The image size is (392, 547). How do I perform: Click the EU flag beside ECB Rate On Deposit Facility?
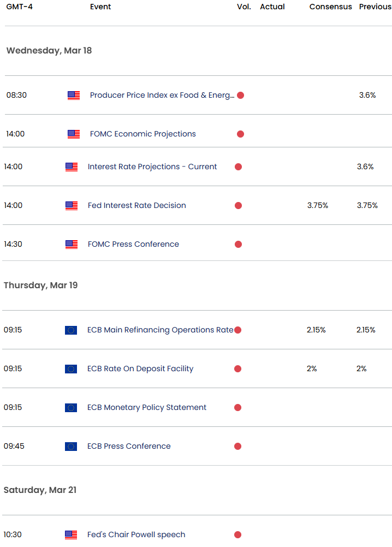[x=71, y=369]
